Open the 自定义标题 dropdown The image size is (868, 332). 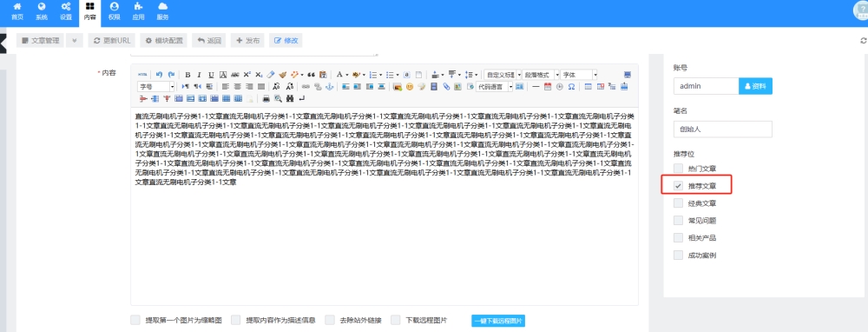(x=503, y=74)
